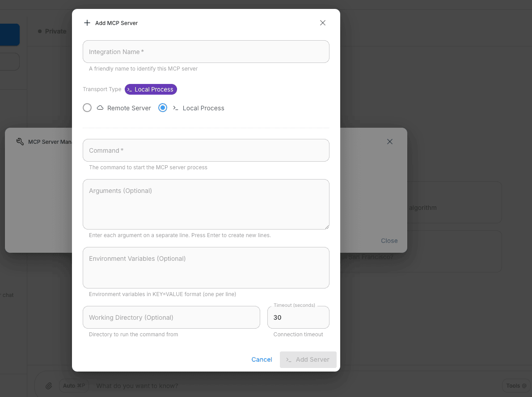Click the Working Directory field
532x397 pixels.
point(171,318)
